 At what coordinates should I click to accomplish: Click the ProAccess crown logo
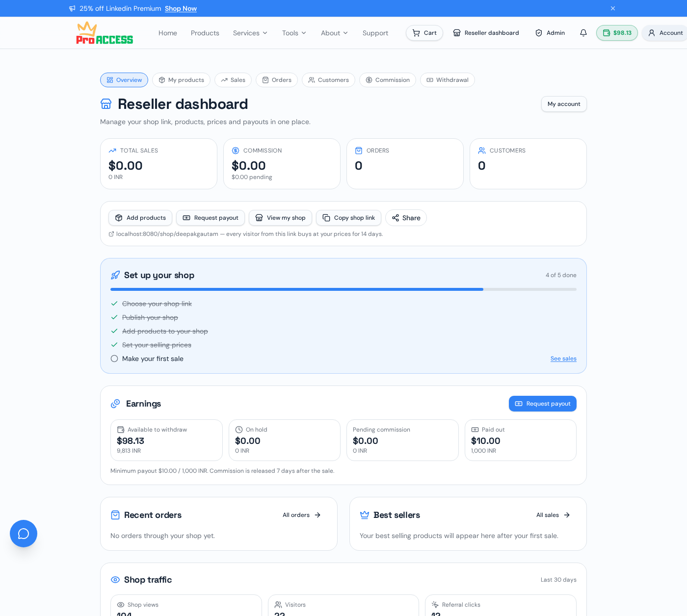(105, 33)
